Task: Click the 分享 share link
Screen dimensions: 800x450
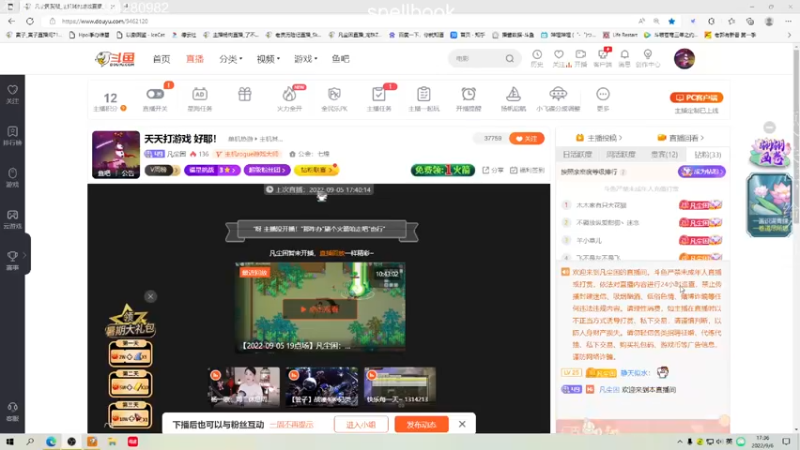Action: (493, 170)
